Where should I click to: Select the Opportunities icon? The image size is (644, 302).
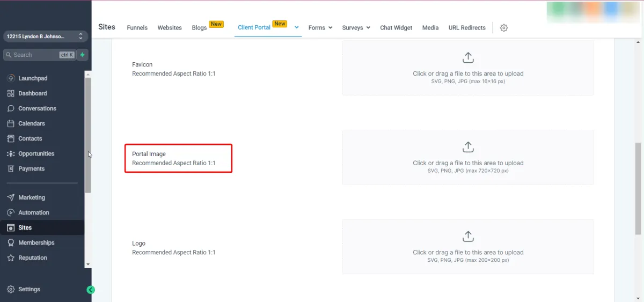(11, 153)
